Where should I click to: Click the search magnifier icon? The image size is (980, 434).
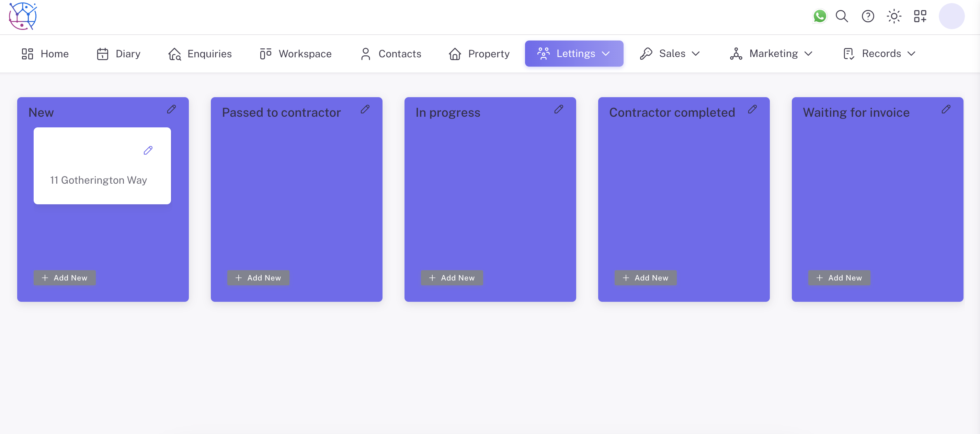(x=842, y=16)
